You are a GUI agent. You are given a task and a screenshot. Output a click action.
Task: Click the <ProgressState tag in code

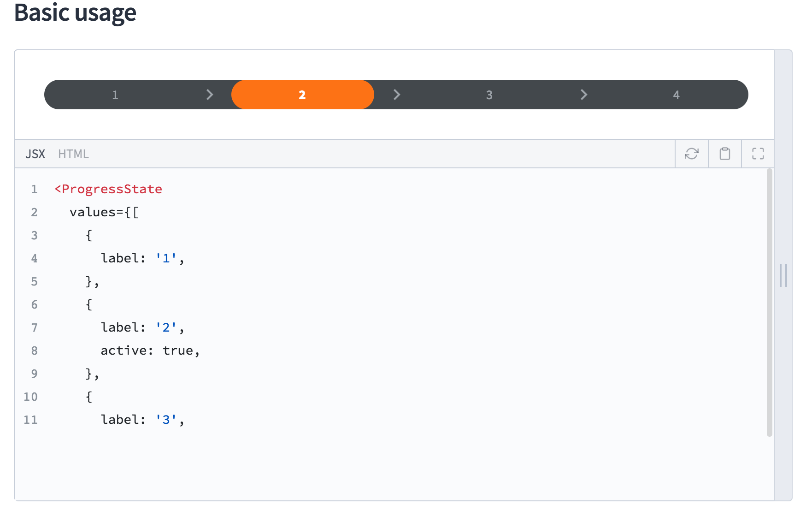click(x=108, y=189)
